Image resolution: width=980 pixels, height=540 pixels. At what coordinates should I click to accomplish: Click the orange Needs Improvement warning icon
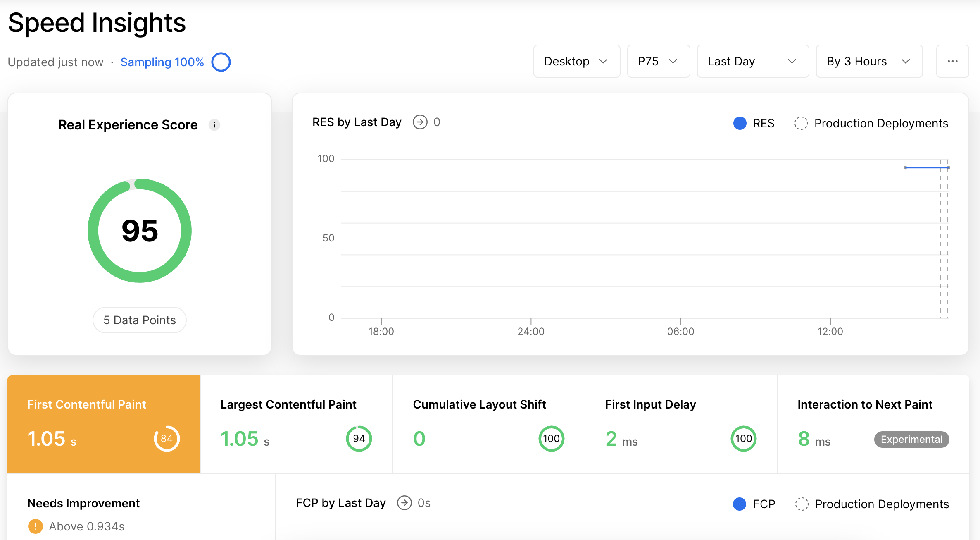36,526
